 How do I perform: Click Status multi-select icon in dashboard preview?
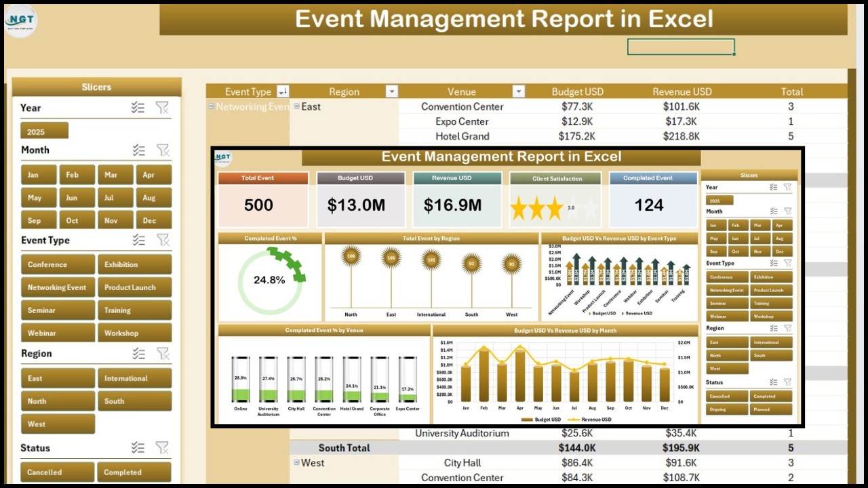click(774, 382)
